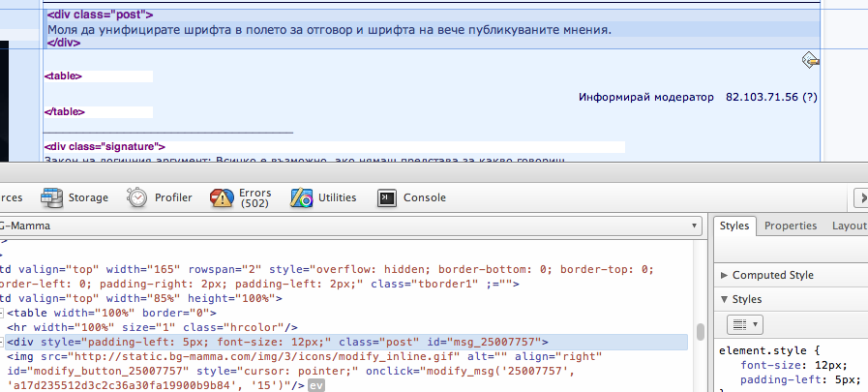
Task: Collapse the Styles section triangle
Action: 725,299
